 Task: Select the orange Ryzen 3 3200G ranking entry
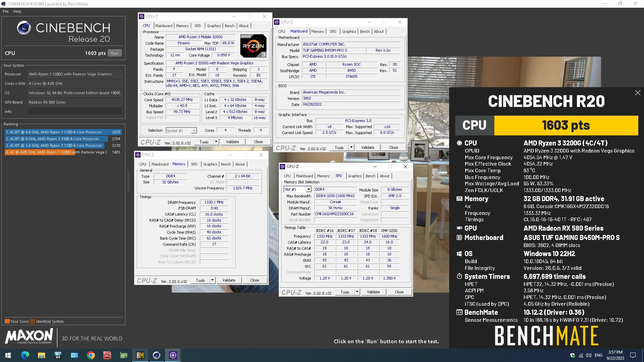(x=63, y=152)
